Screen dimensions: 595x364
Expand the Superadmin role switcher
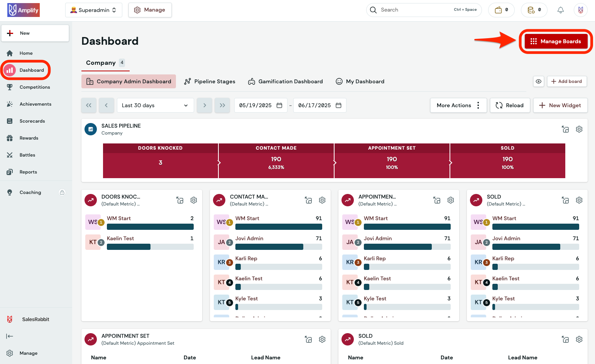(93, 10)
